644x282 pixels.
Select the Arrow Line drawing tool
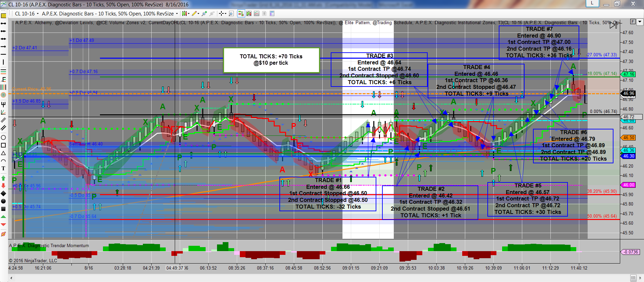pyautogui.click(x=3, y=47)
